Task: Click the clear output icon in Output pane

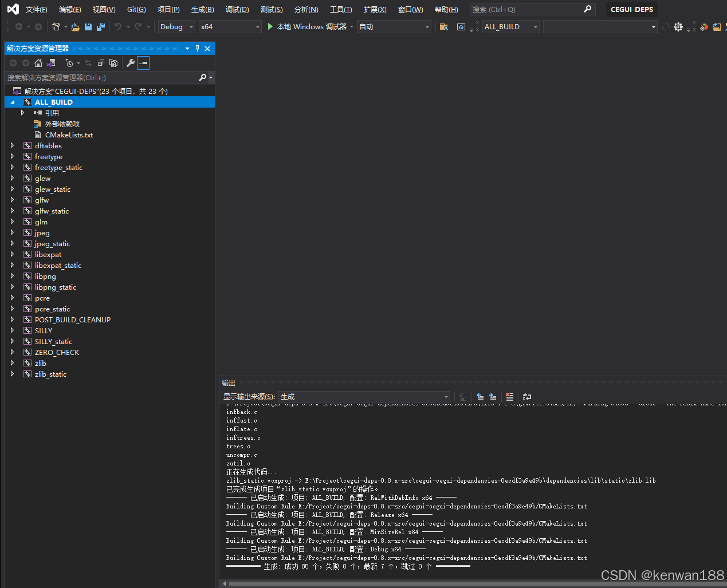Action: pos(510,396)
